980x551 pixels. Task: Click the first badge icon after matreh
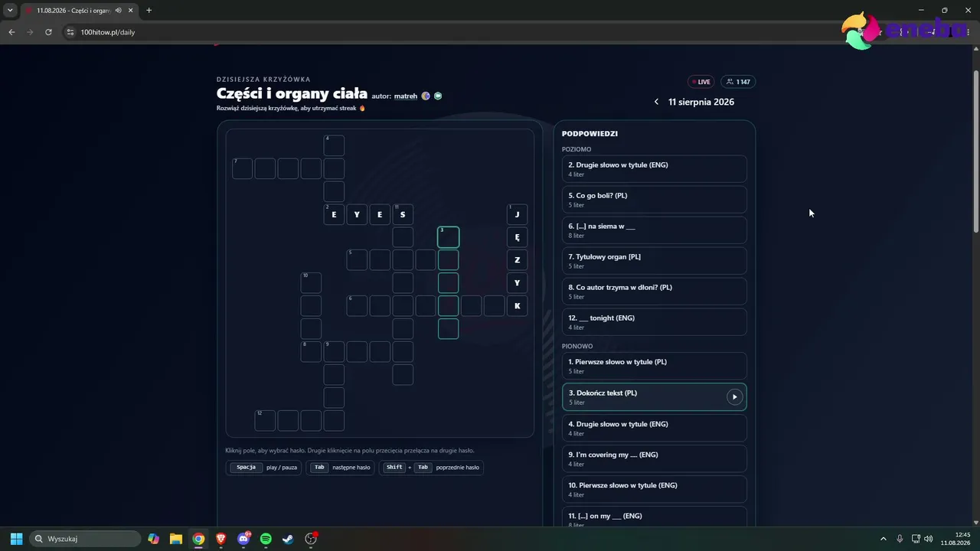tap(426, 96)
